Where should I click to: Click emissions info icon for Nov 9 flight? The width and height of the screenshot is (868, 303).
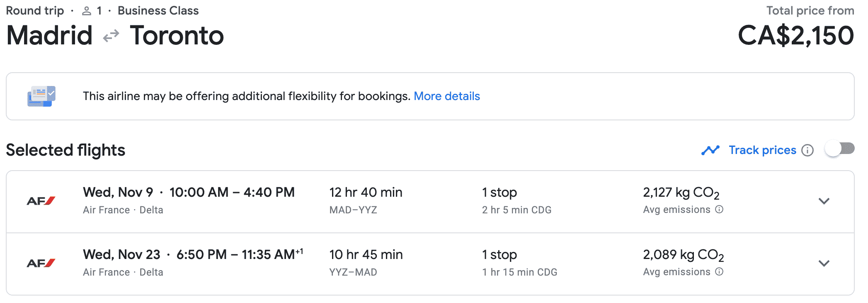[x=720, y=210]
